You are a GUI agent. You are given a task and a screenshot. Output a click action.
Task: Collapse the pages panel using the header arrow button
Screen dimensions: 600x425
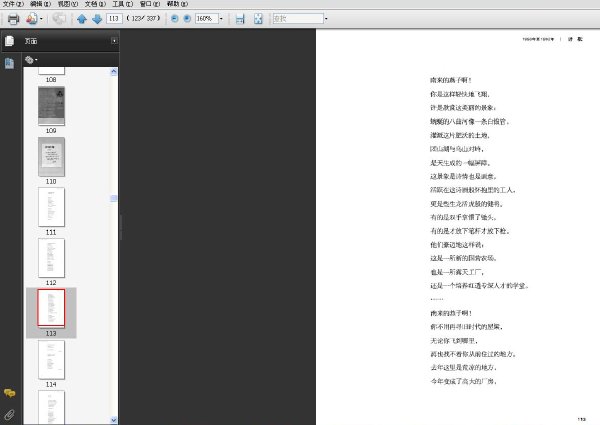(x=114, y=41)
